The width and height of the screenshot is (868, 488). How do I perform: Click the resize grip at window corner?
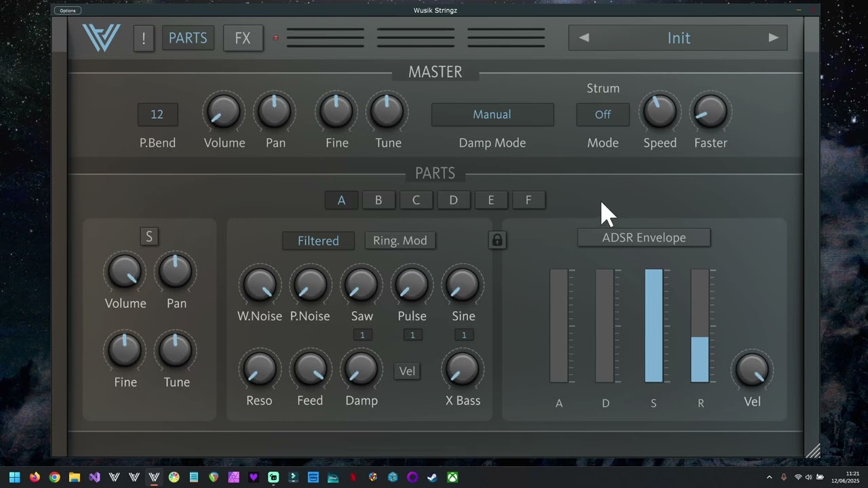click(812, 451)
